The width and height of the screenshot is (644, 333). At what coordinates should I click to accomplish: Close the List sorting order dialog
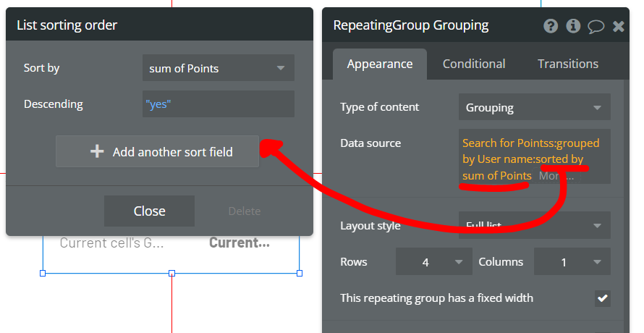point(149,211)
